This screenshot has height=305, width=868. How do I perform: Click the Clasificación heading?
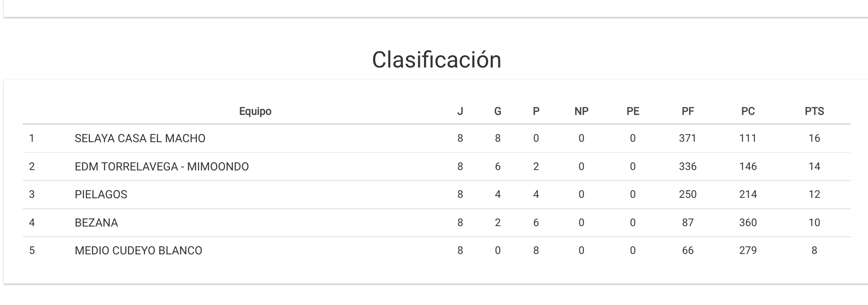coord(436,59)
